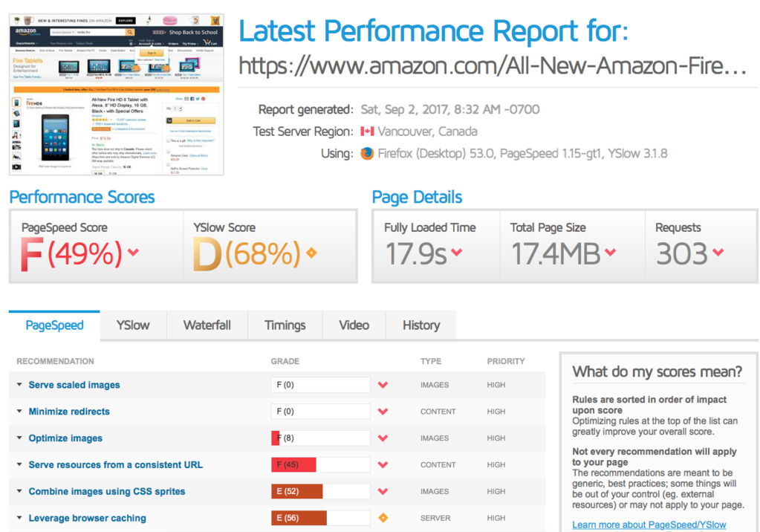Click the F (8) grade bar

coord(320,438)
